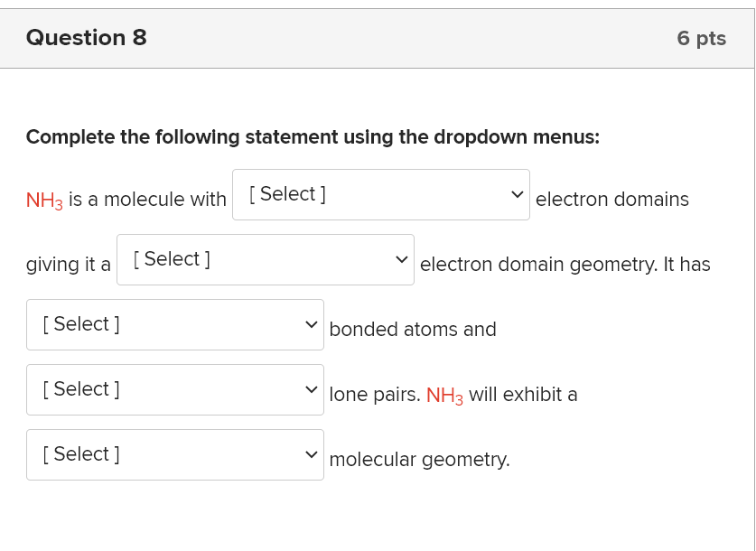756x551 pixels.
Task: Click the chevron beside the geometry Select menu
Action: 401,258
